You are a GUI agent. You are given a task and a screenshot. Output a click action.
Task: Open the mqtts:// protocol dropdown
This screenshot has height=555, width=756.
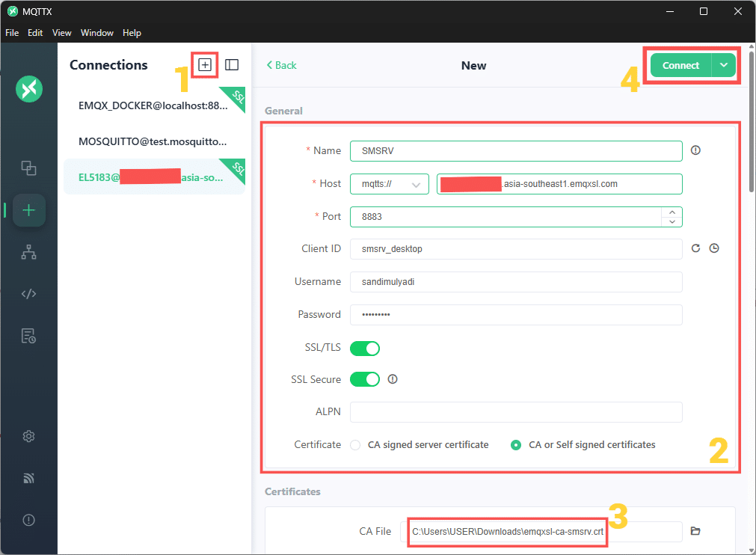pyautogui.click(x=389, y=183)
